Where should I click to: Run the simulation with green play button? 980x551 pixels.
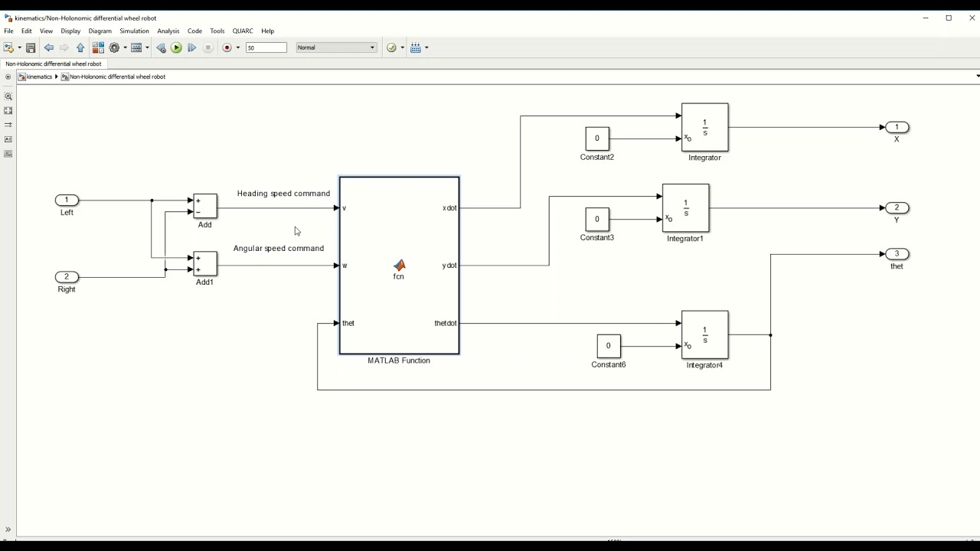(176, 47)
